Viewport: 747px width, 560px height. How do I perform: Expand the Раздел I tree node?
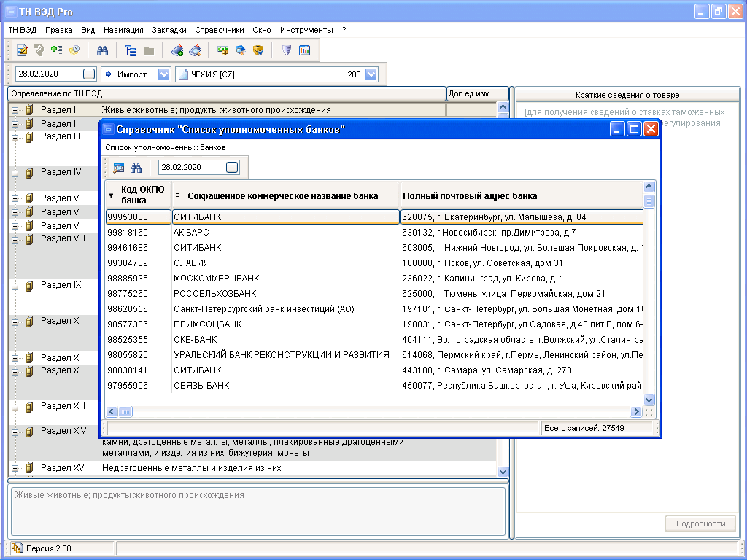click(x=15, y=110)
